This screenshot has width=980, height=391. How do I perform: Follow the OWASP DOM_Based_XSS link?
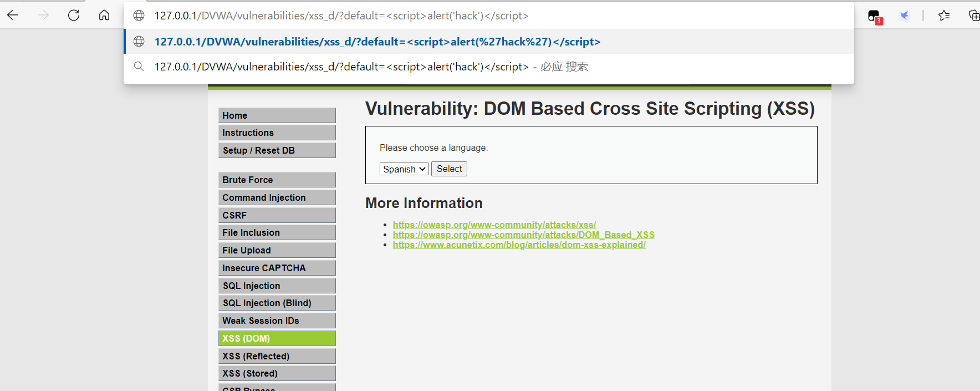coord(524,235)
